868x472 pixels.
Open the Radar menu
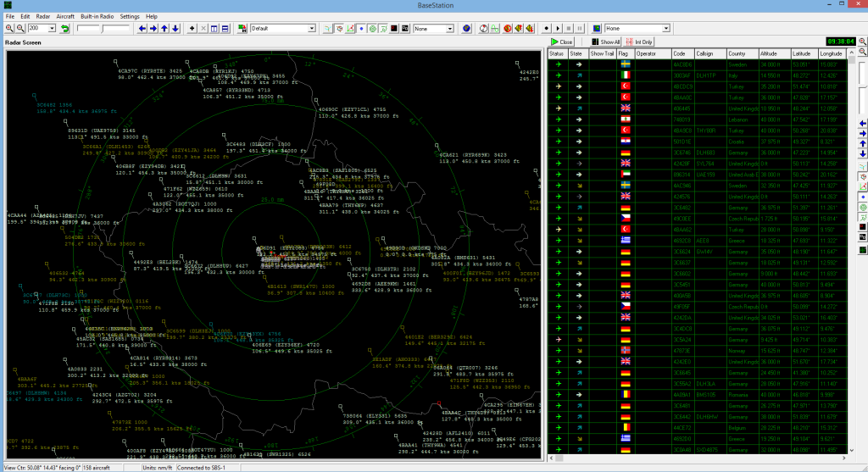42,17
